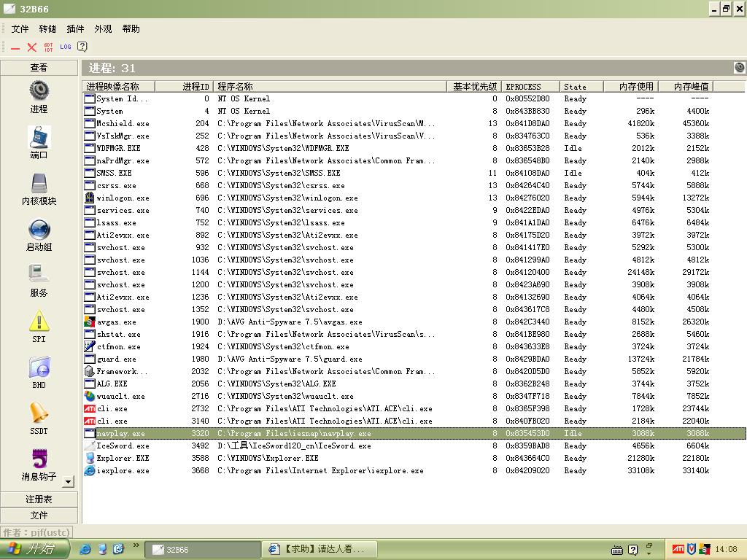Screen dimensions: 747x560
Task: Select the 内核模块 kernel module icon
Action: (x=39, y=183)
